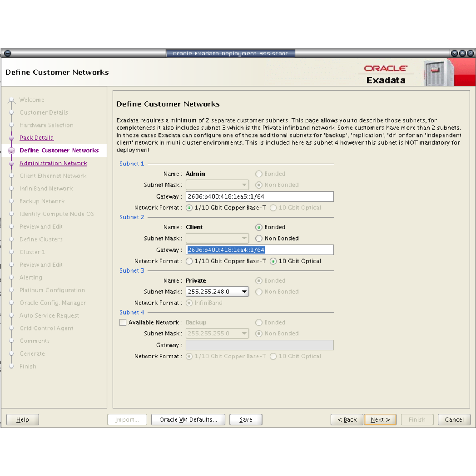Open Subnet 2 Client subnet mask dropdown

pyautogui.click(x=244, y=238)
